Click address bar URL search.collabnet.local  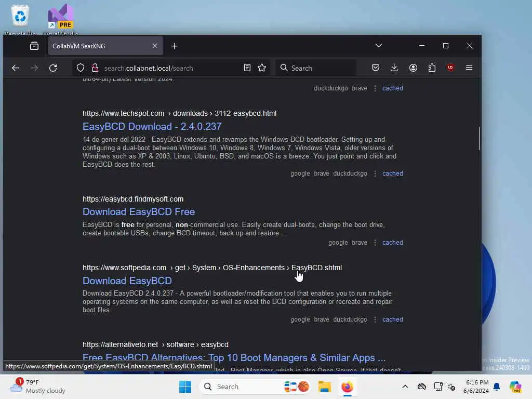coord(149,68)
